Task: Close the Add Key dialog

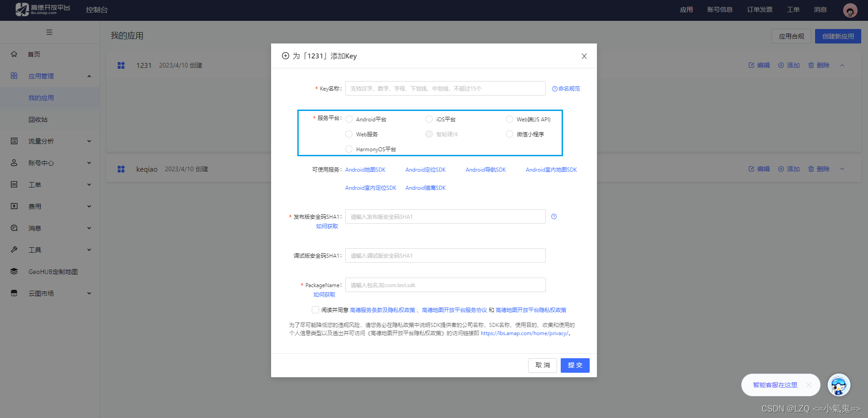Action: pyautogui.click(x=584, y=56)
